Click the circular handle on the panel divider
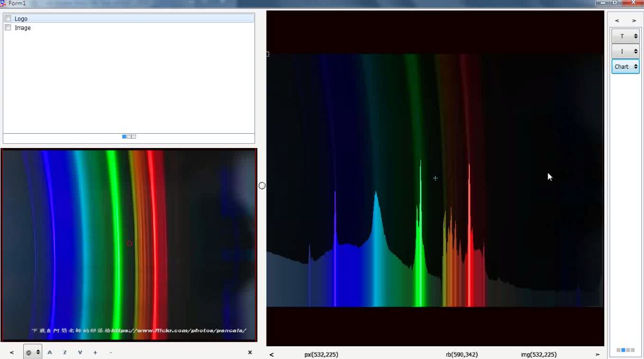 tap(261, 185)
